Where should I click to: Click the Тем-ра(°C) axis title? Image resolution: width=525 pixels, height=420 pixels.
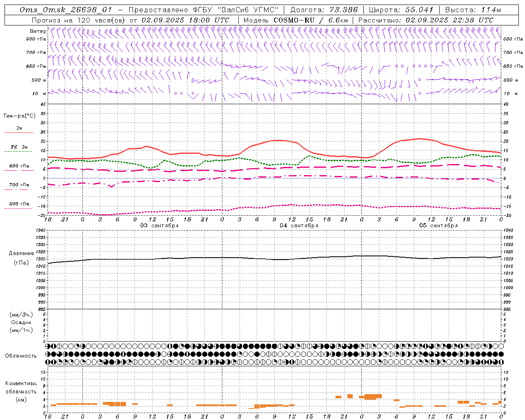(19, 116)
